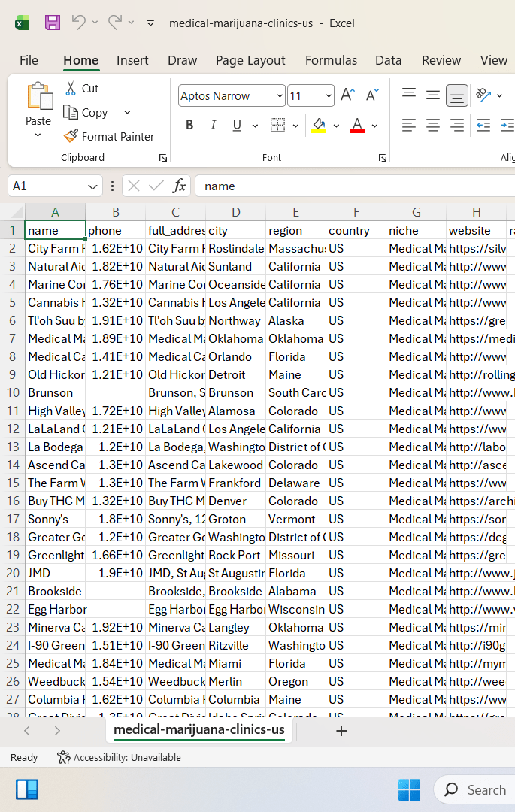Apply the yellow Fill Color

pyautogui.click(x=319, y=126)
